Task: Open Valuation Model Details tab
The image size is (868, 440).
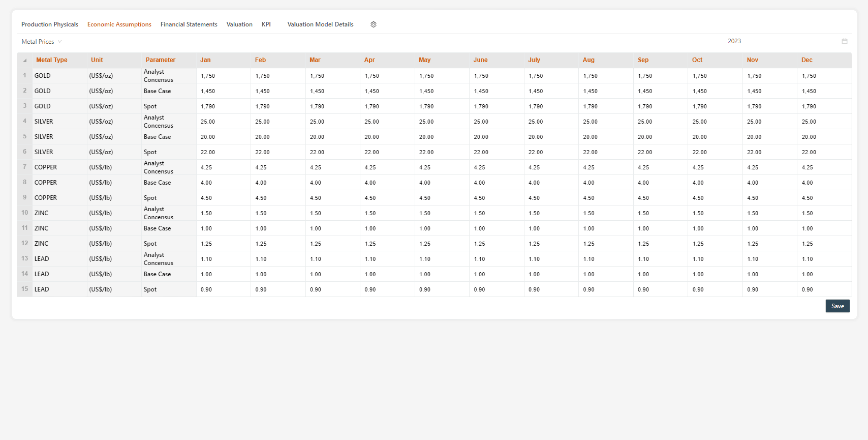Action: click(320, 24)
